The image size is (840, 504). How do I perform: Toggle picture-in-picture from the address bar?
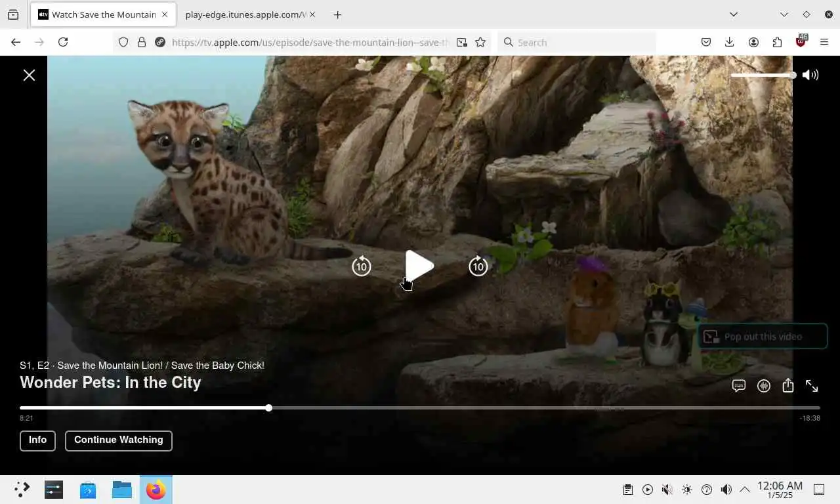click(x=462, y=42)
